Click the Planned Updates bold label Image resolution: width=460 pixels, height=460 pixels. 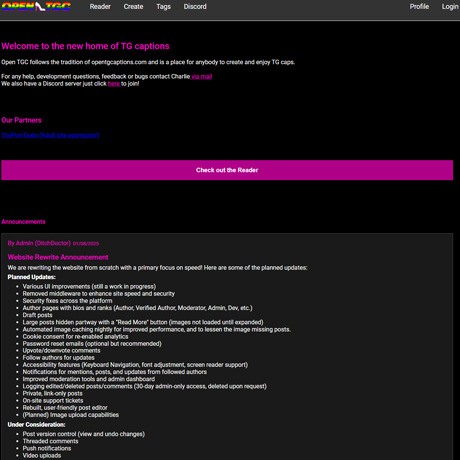coord(32,277)
